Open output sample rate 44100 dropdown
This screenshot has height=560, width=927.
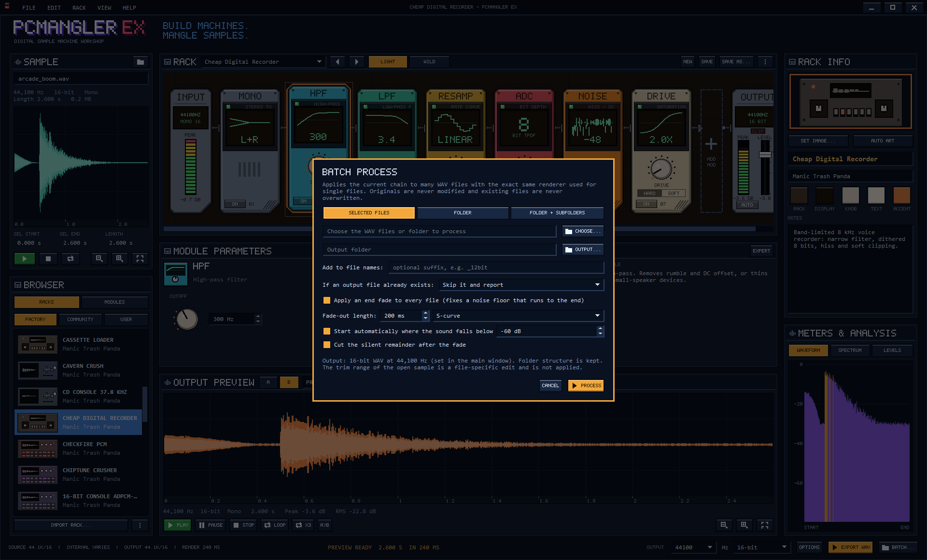(x=694, y=547)
